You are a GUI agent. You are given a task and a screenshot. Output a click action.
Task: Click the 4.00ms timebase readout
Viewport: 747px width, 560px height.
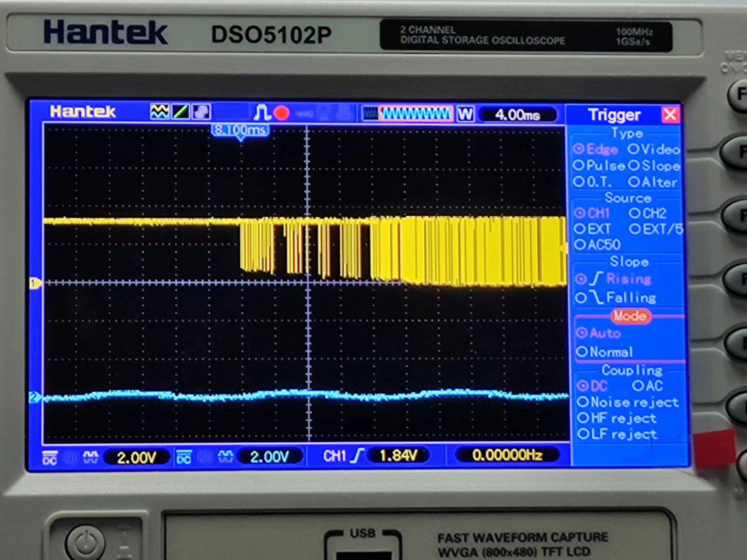[x=518, y=115]
